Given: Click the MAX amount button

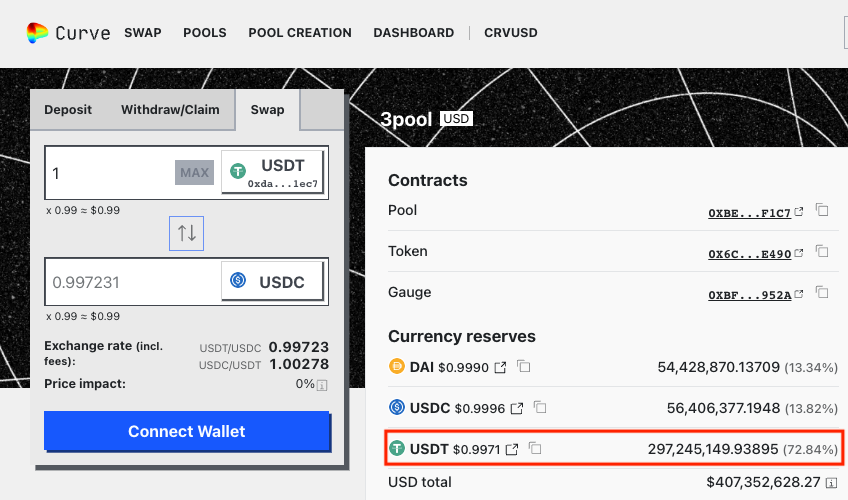Looking at the screenshot, I should tap(195, 173).
